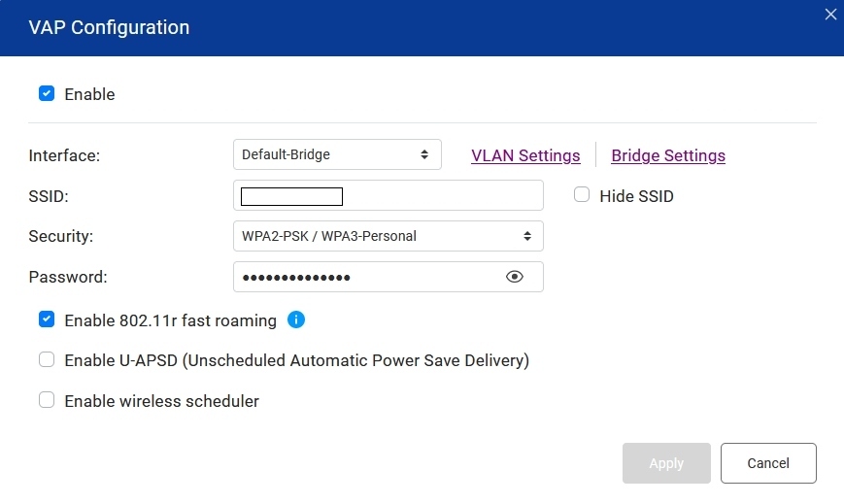Screen dimensions: 844x504
Task: Click the Cancel button
Action: (768, 463)
